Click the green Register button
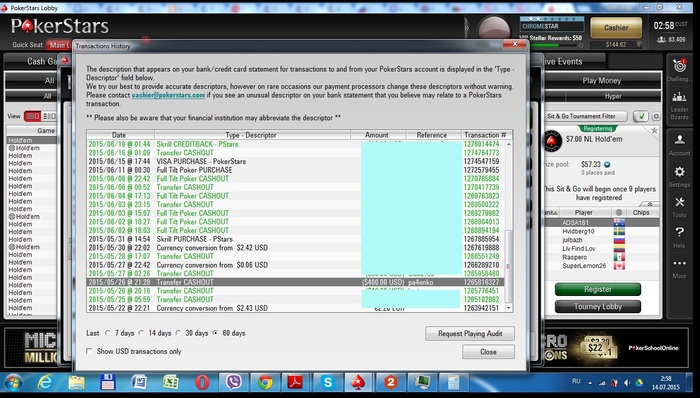 (598, 289)
